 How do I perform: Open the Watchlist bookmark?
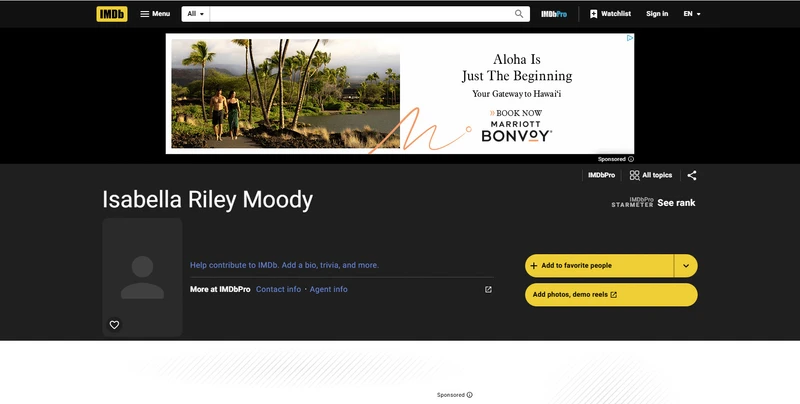pyautogui.click(x=610, y=14)
